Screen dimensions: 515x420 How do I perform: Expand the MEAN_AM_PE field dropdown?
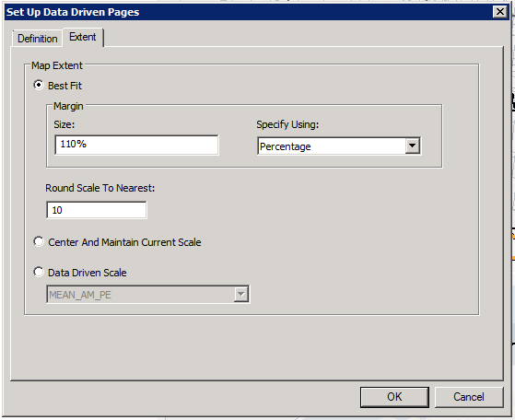click(x=240, y=294)
